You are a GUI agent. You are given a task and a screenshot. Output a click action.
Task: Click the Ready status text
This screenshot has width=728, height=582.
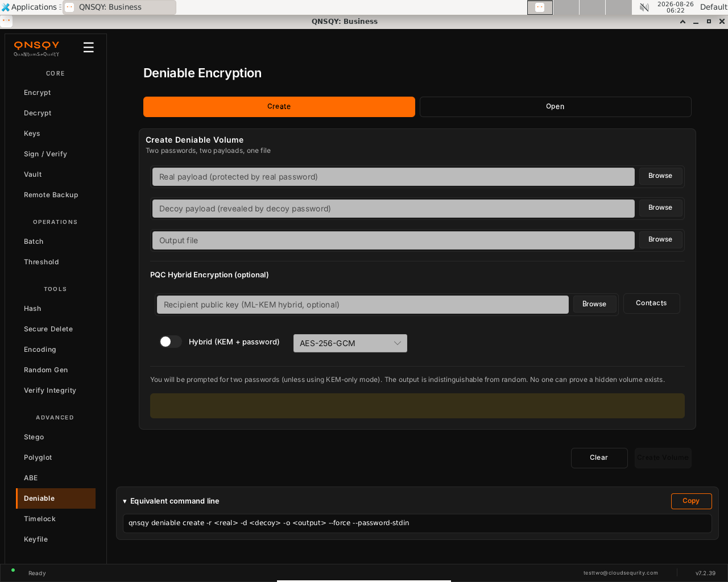point(37,573)
